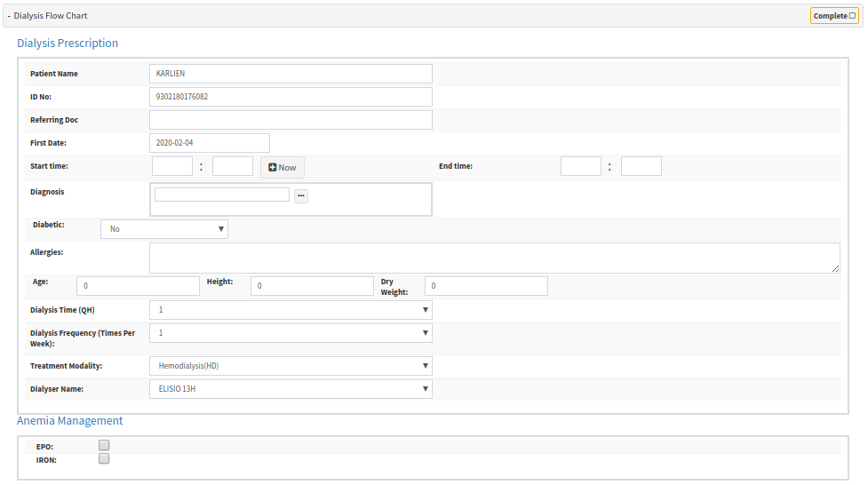Viewport: 868px width, 485px height.
Task: Open the Diabetic dropdown
Action: pos(164,229)
